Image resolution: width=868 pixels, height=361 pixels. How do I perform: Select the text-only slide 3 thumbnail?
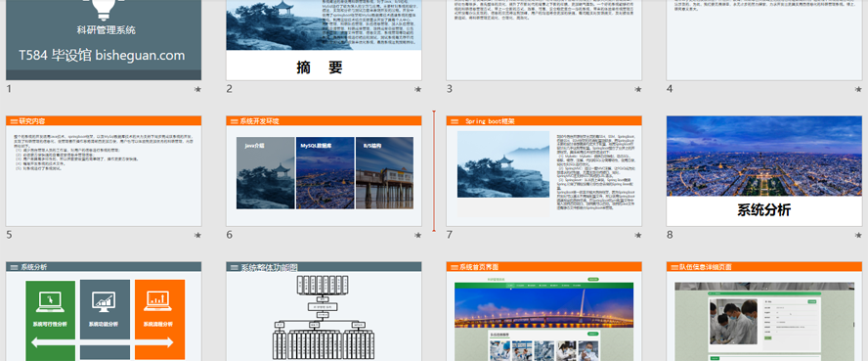[x=544, y=40]
